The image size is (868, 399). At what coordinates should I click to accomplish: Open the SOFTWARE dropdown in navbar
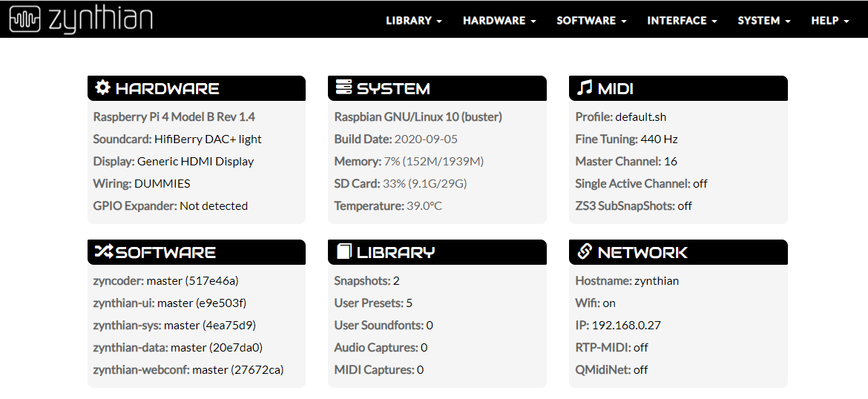591,21
